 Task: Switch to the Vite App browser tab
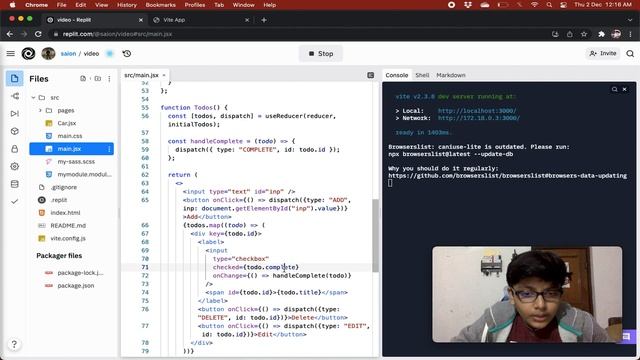201,20
